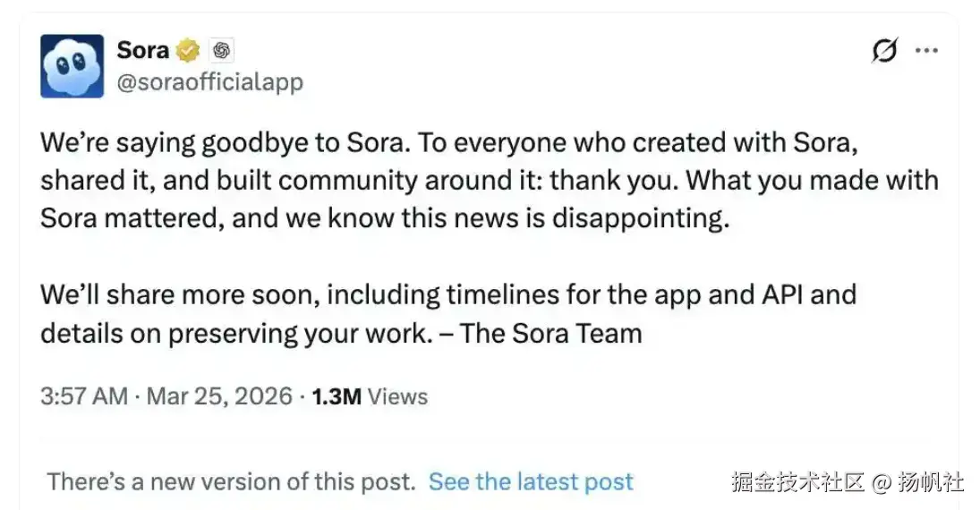Follow the See the latest post link
980x510 pixels.
tap(531, 481)
